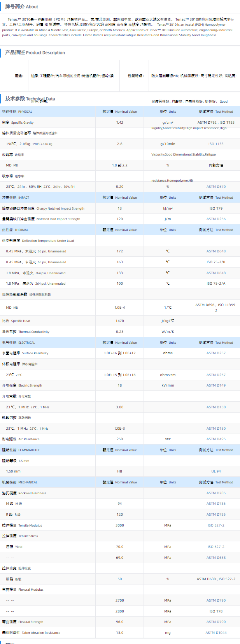Click the 电气性能 ELECTRICAL section header

[19, 343]
